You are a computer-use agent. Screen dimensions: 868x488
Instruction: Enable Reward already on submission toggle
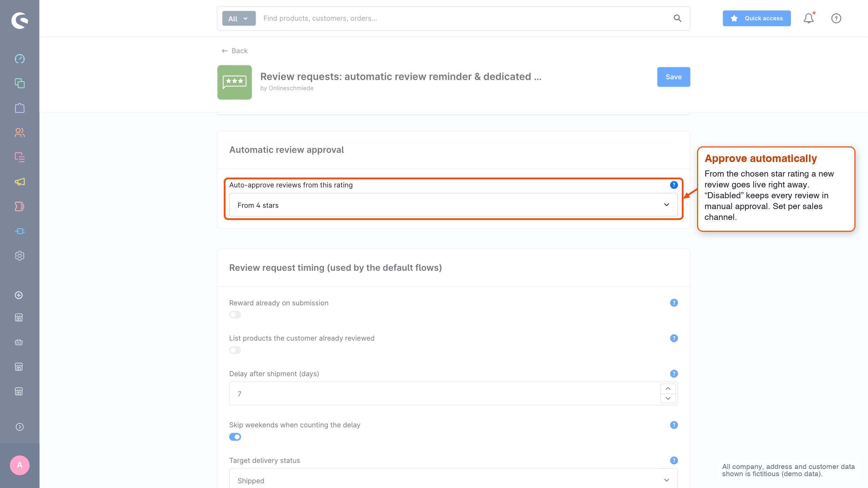[235, 315]
